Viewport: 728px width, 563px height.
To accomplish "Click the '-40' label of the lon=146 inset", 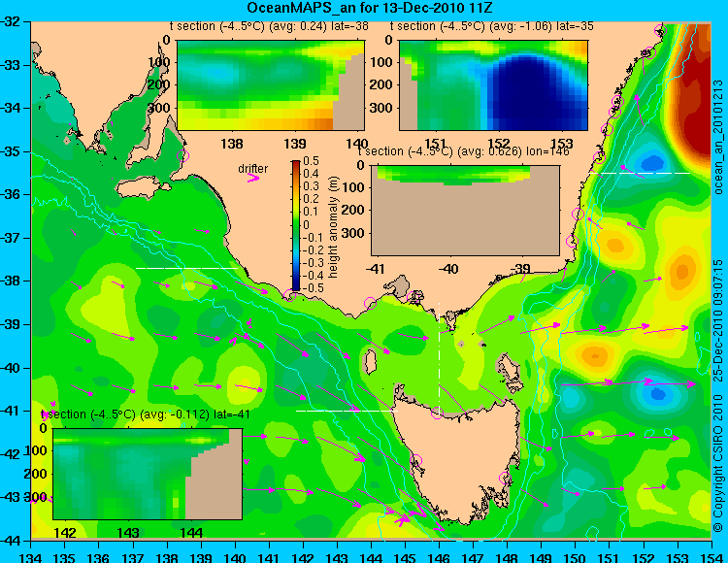I will [x=448, y=269].
